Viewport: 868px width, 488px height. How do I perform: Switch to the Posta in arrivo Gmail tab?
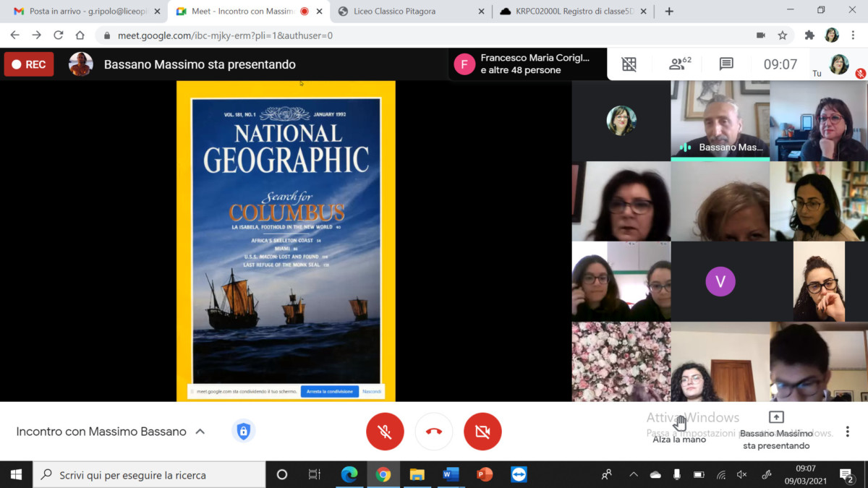point(83,12)
